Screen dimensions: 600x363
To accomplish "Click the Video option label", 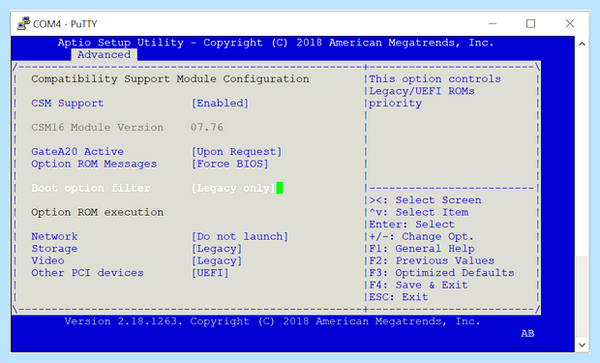I will 48,261.
